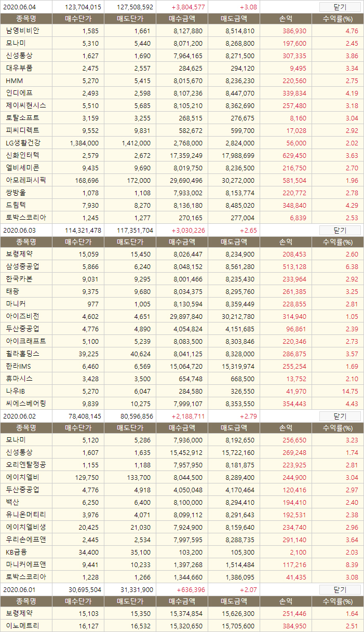Click 우리손에프앤 stock name
Viewport: 364px width, 632px height.
26,540
